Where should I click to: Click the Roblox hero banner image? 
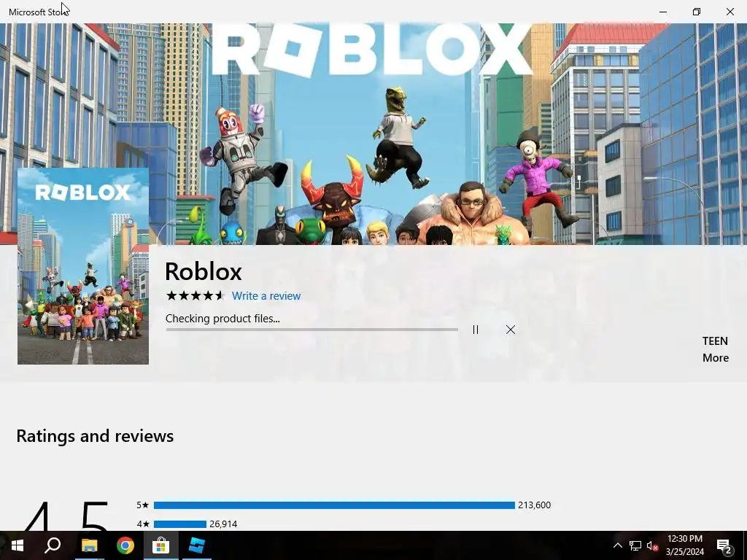coord(373,134)
